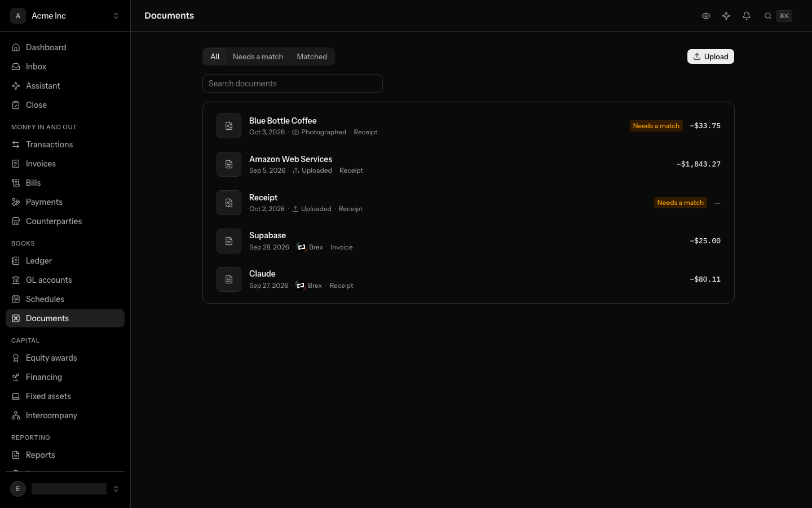Focus the Search documents field

(x=293, y=84)
